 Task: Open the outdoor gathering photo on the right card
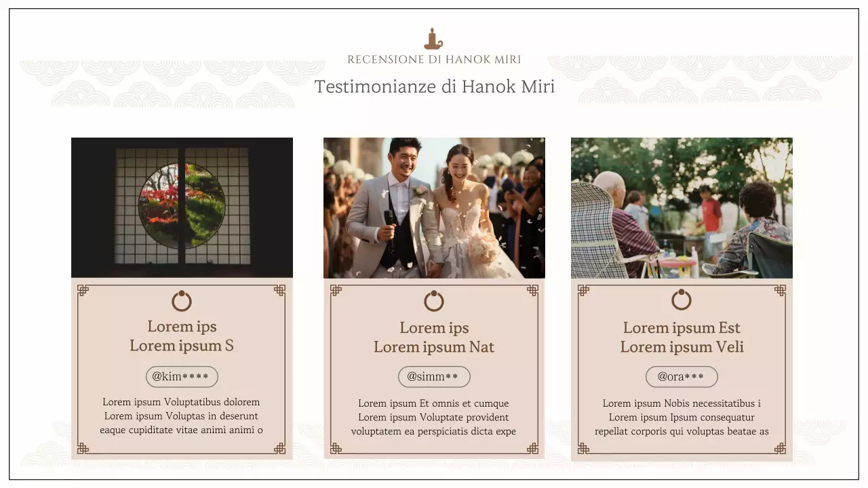[682, 207]
